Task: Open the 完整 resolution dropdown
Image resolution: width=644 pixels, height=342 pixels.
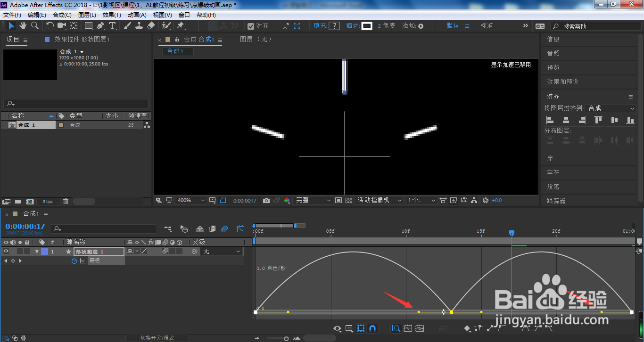Action: (x=313, y=200)
